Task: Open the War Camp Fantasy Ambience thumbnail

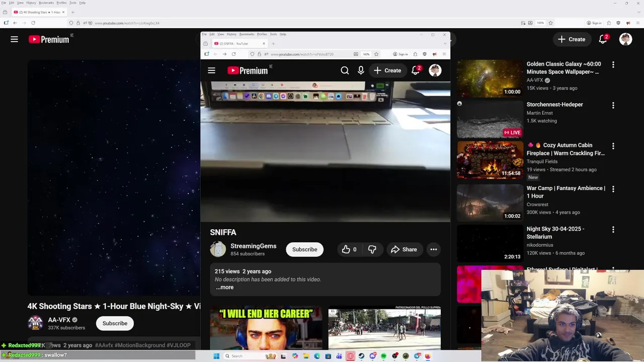Action: (490, 203)
